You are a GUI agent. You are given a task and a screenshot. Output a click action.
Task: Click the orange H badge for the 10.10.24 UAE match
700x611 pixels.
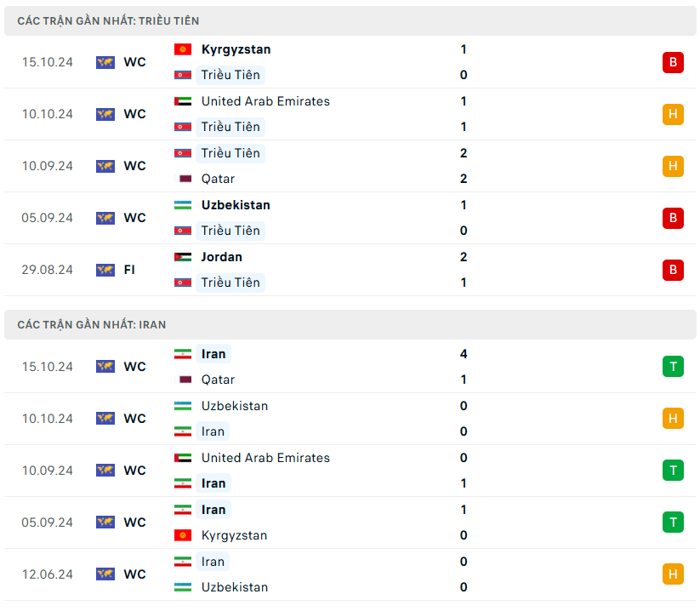673,114
